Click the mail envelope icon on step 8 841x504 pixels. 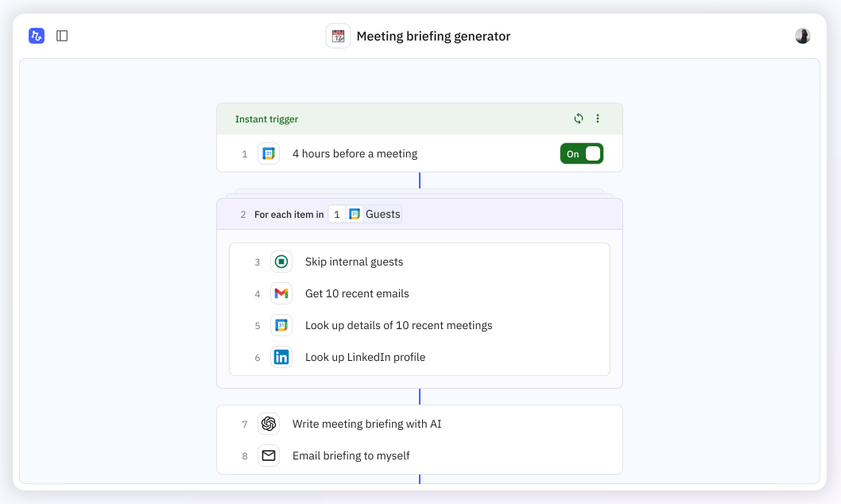(269, 456)
